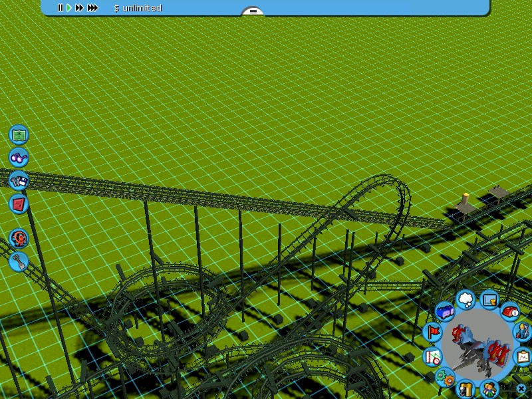Click the coaster preview thumbnail in the wheel
Screen dimensions: 532x399
[477, 344]
